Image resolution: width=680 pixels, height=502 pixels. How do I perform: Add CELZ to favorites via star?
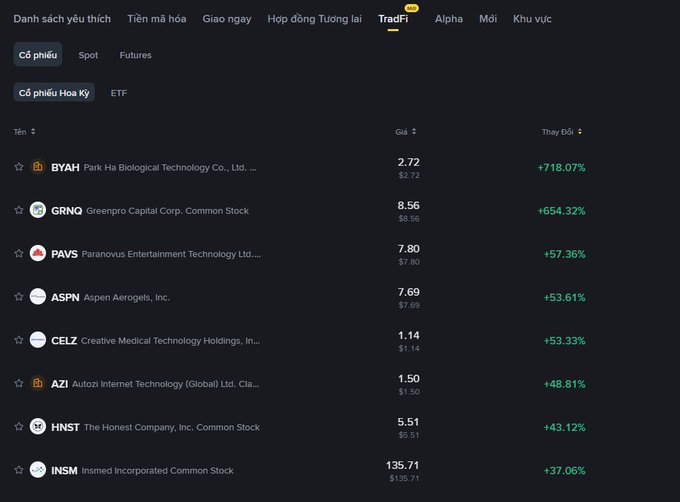click(19, 340)
